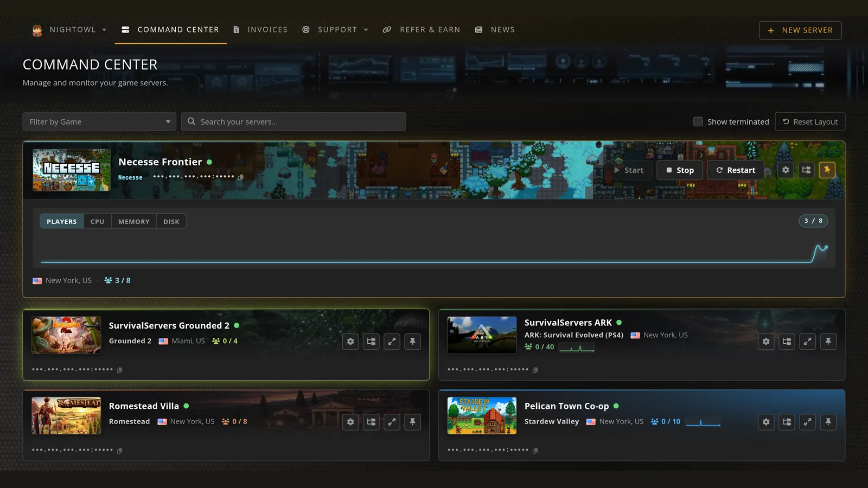Open file manager for SurvivalServers Grounded 2
This screenshot has width=868, height=488.
[x=371, y=342]
